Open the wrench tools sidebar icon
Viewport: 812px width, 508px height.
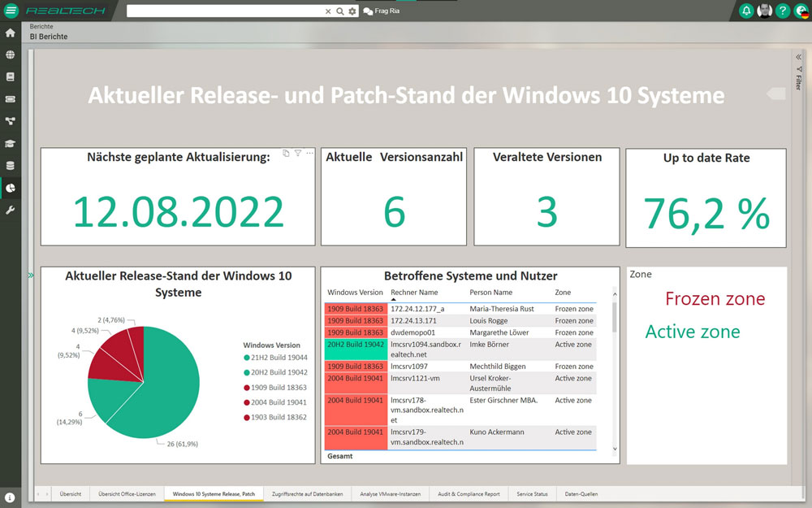click(11, 211)
